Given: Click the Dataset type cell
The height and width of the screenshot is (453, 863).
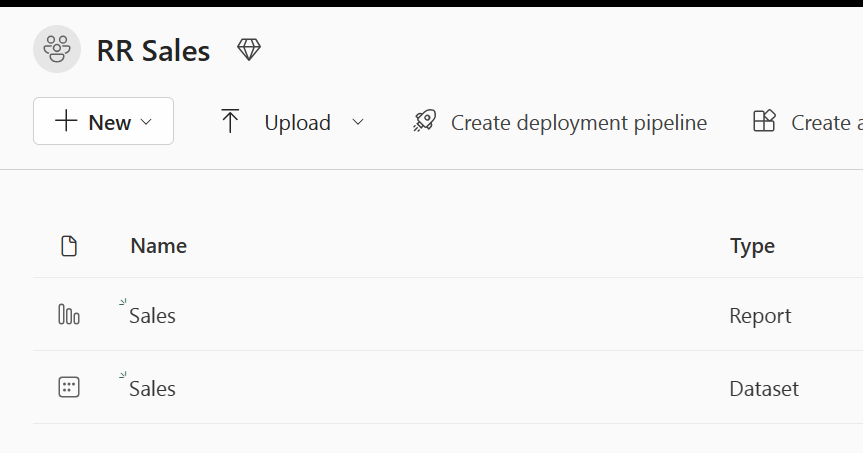Looking at the screenshot, I should tap(764, 389).
